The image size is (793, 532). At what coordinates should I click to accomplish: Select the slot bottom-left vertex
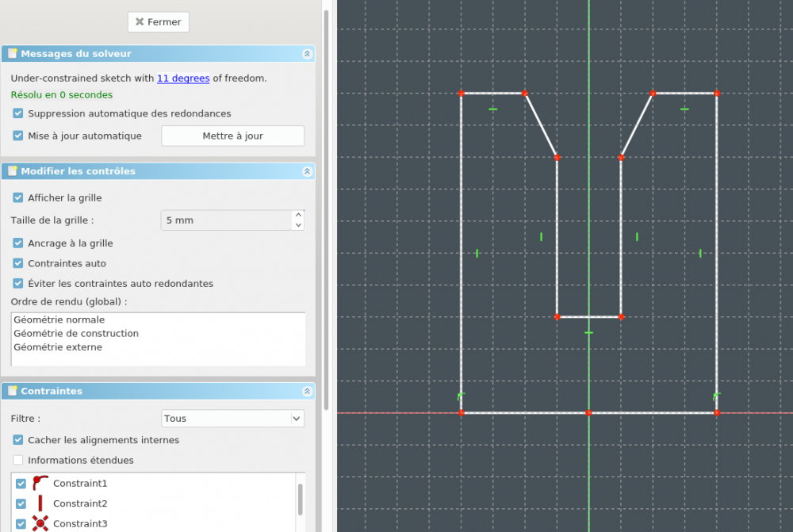coord(557,317)
